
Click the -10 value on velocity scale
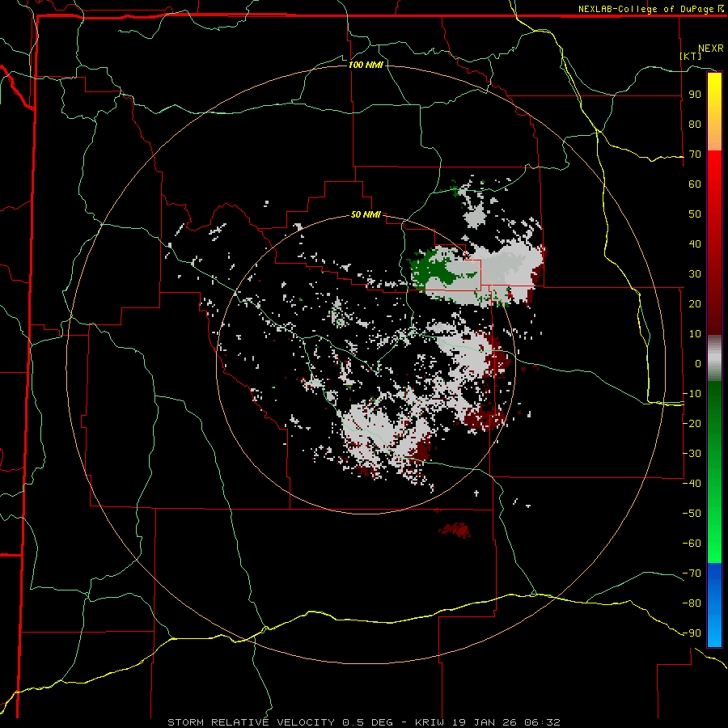tap(692, 394)
